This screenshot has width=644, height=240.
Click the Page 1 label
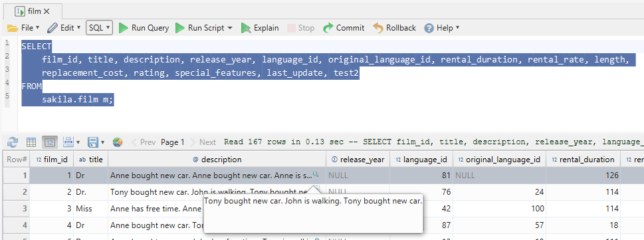coord(173,142)
